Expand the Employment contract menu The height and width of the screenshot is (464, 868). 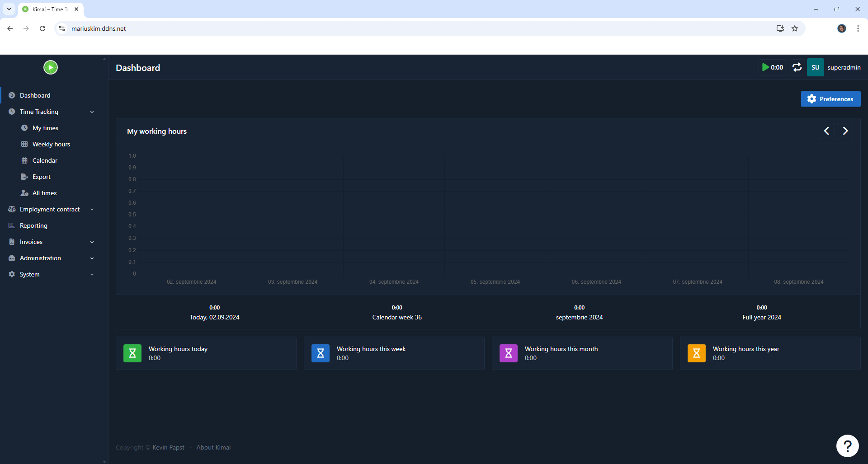[92, 209]
